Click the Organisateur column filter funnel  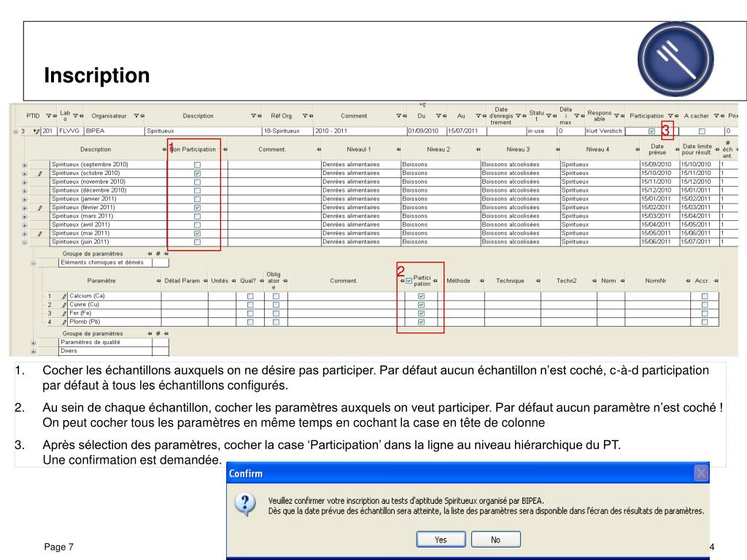click(x=136, y=116)
